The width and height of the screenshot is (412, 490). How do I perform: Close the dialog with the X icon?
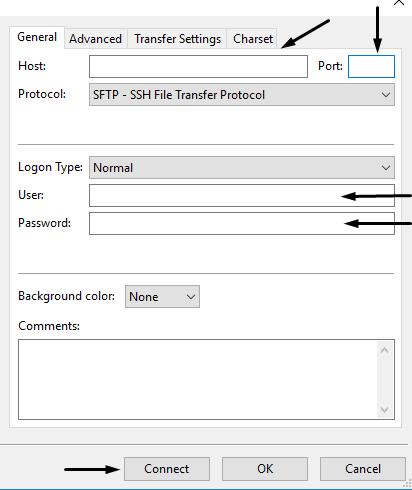click(x=399, y=3)
